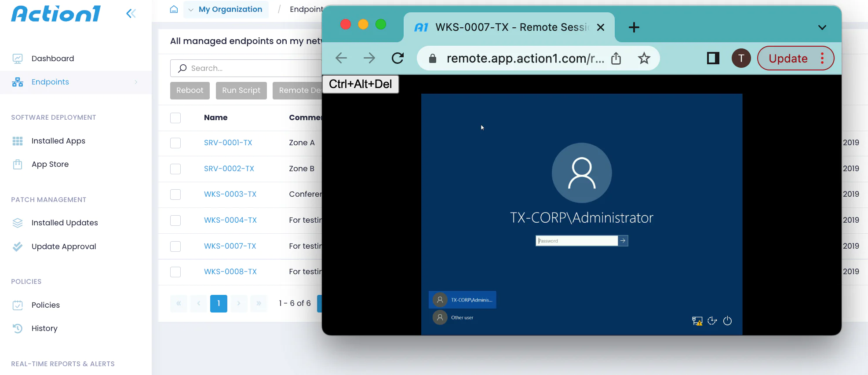The image size is (868, 375).
Task: Select TX-CORP\Administrator user tile
Action: tap(463, 300)
